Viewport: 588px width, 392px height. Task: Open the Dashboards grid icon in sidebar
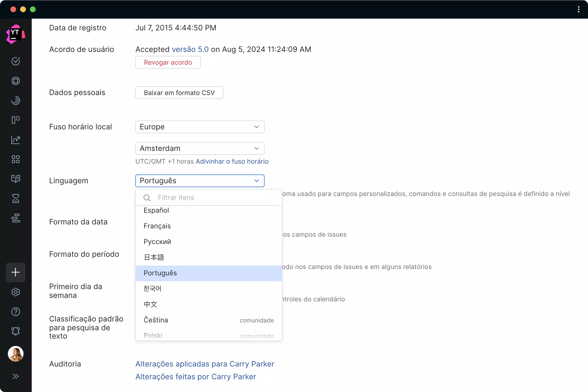point(15,159)
